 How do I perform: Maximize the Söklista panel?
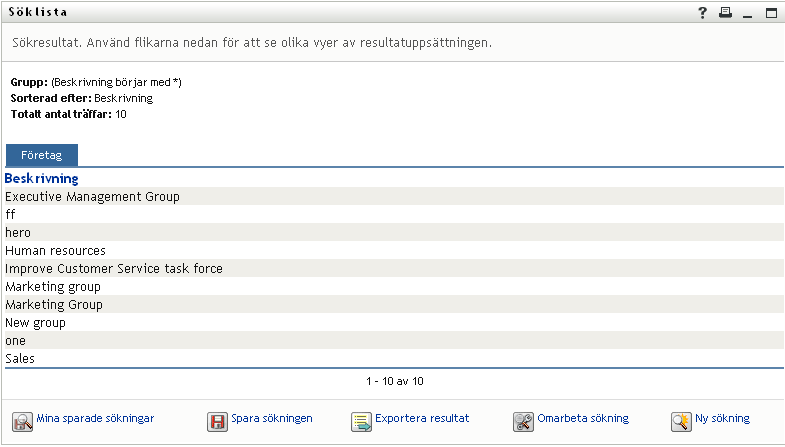(x=771, y=13)
